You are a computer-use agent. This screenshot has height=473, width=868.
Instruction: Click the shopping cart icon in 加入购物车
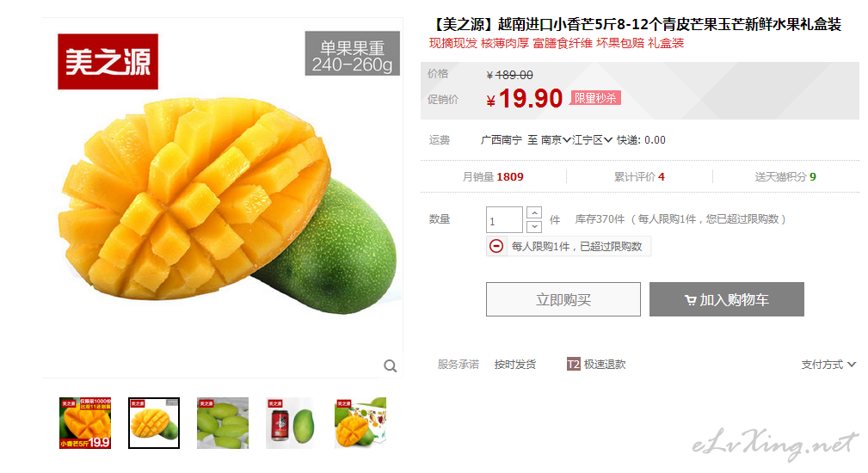(x=690, y=300)
